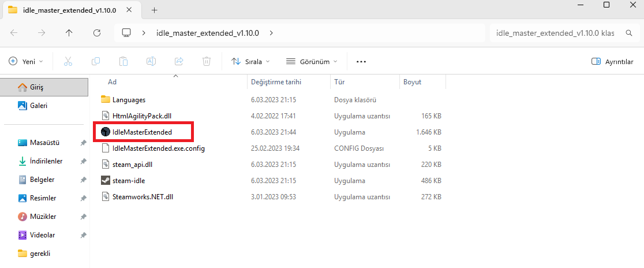Unpin Masaüstü using its pin icon
Image resolution: width=644 pixels, height=268 pixels.
point(83,143)
